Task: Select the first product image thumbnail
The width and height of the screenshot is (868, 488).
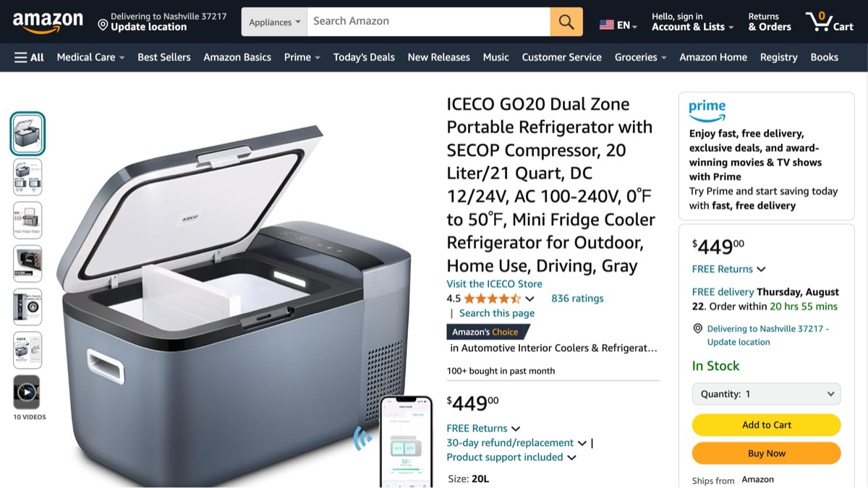Action: (x=27, y=134)
